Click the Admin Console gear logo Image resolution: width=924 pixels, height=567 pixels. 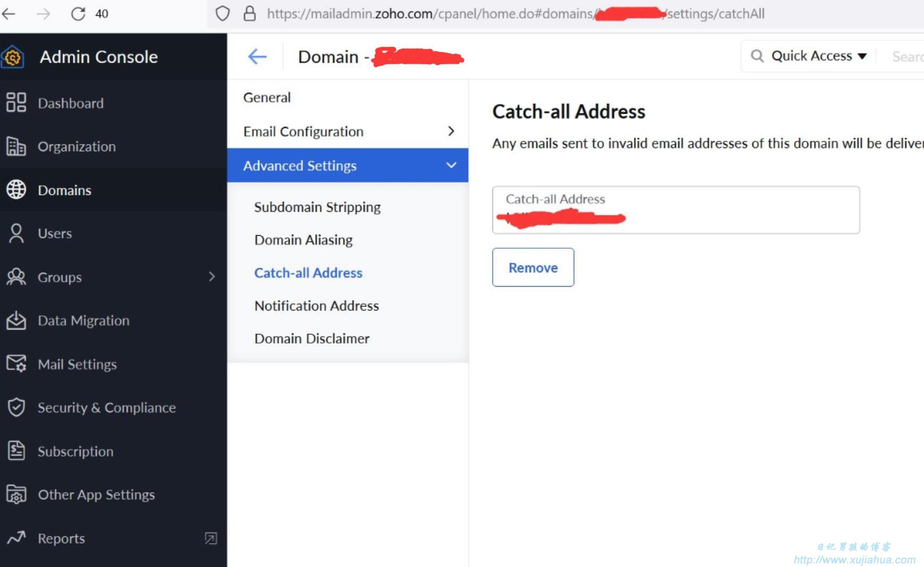[x=13, y=57]
